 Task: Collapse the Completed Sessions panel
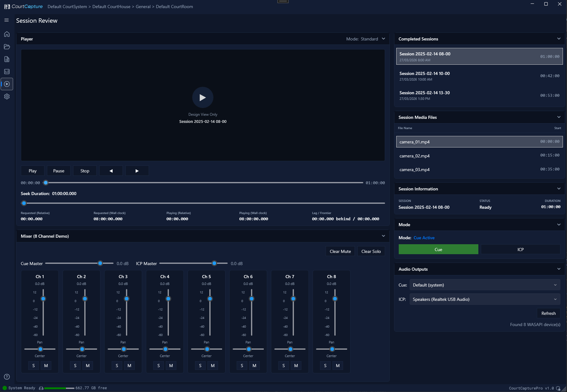tap(559, 39)
